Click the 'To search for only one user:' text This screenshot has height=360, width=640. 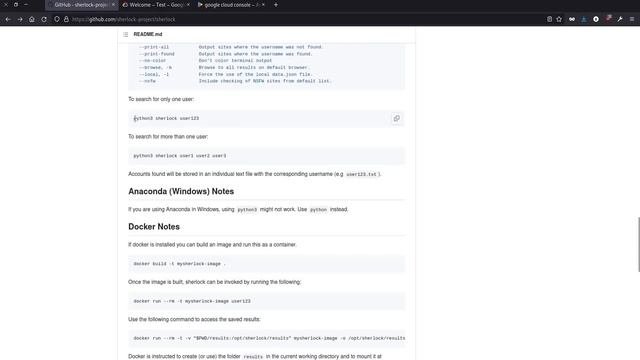161,99
